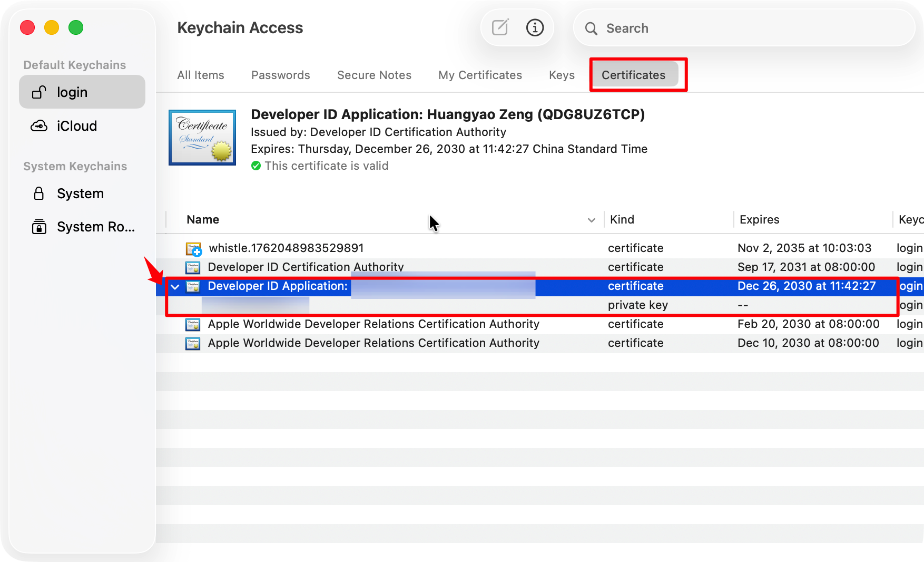
Task: Switch to the Keys tab
Action: pos(562,75)
